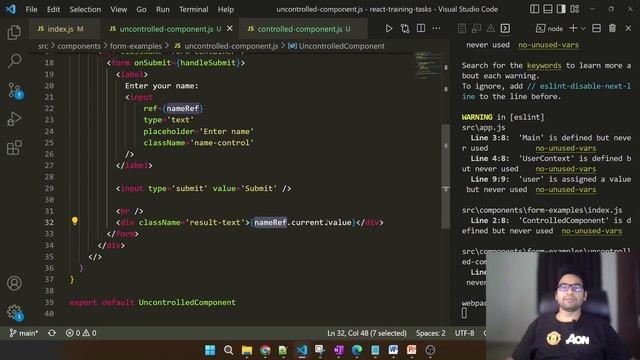Open the Help menu

pos(226,9)
